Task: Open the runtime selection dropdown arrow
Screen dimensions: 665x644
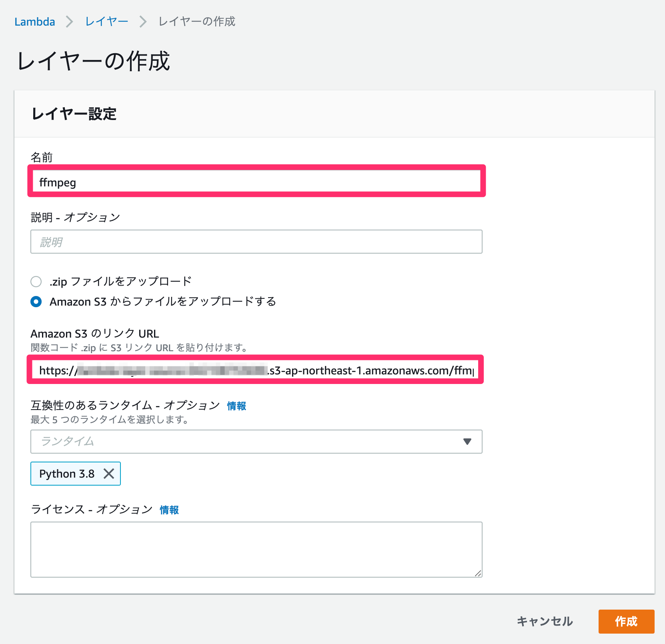Action: [467, 442]
